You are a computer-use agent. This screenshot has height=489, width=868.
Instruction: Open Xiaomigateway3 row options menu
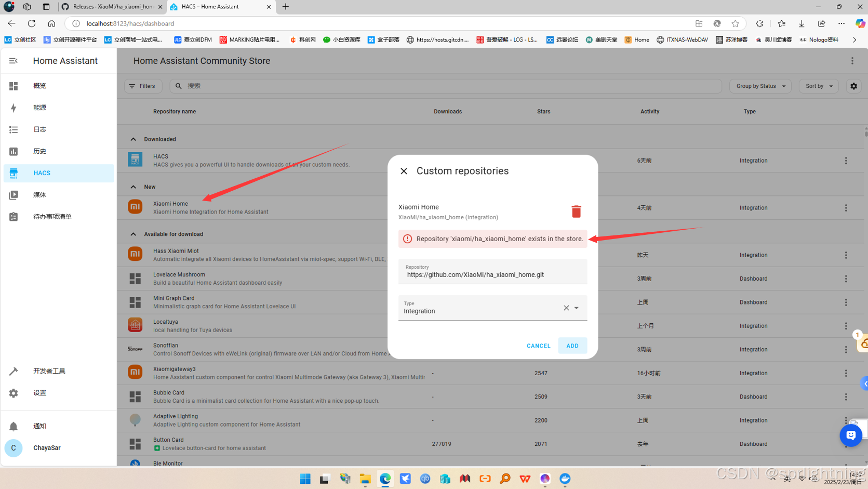click(846, 373)
